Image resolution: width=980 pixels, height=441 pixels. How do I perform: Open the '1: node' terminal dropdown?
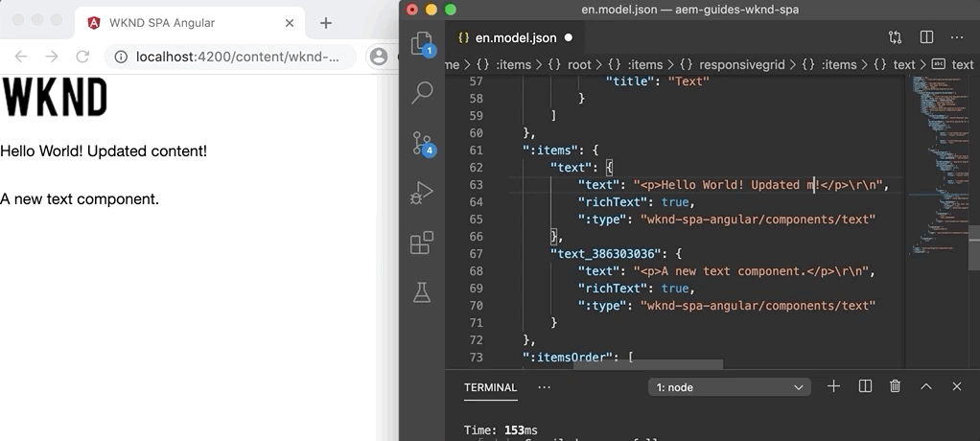click(x=730, y=387)
